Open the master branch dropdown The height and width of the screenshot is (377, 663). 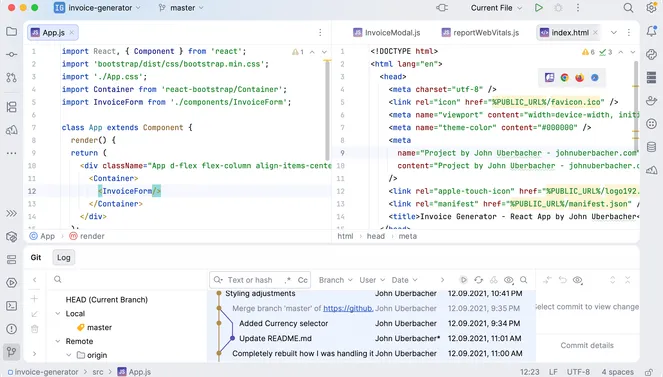click(181, 8)
